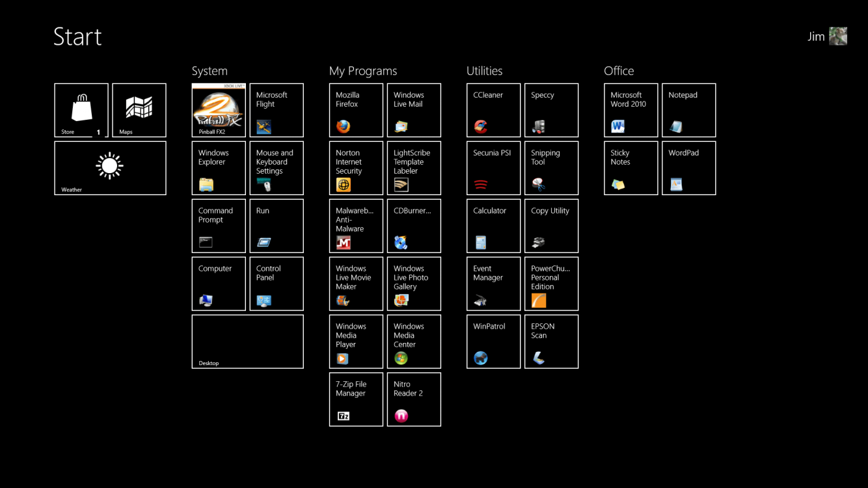Launch 7-Zip File Manager
Image resolution: width=868 pixels, height=488 pixels.
pos(356,400)
